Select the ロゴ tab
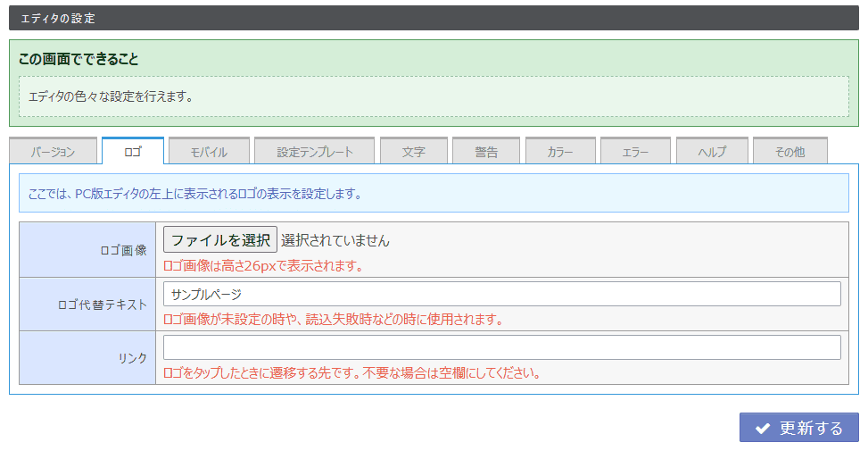The width and height of the screenshot is (868, 459). click(133, 152)
